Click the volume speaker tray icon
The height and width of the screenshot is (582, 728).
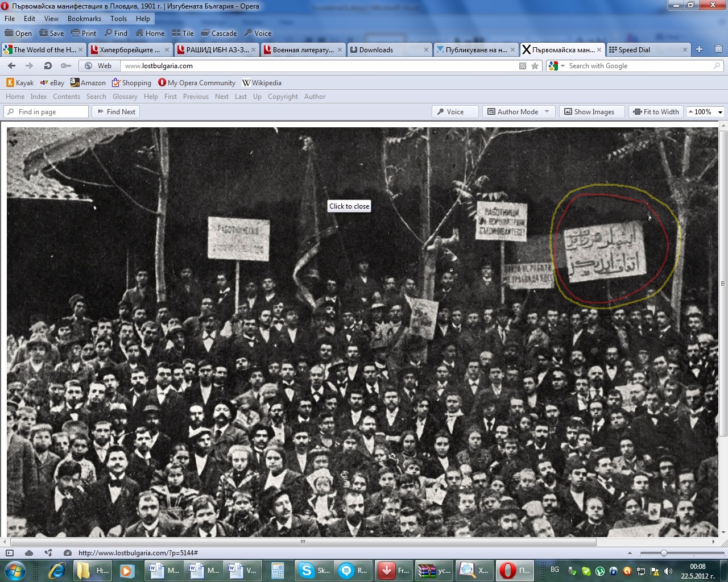[668, 571]
